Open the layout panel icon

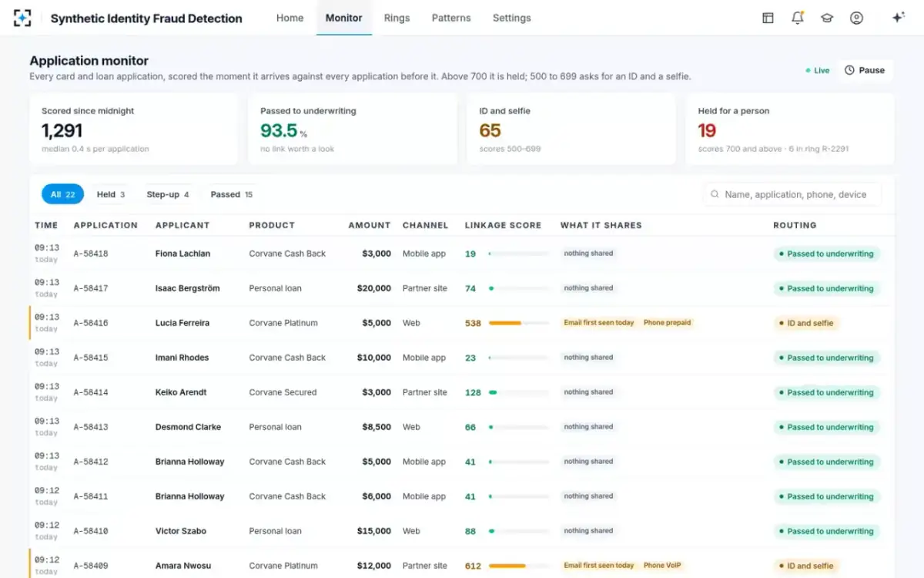click(768, 18)
